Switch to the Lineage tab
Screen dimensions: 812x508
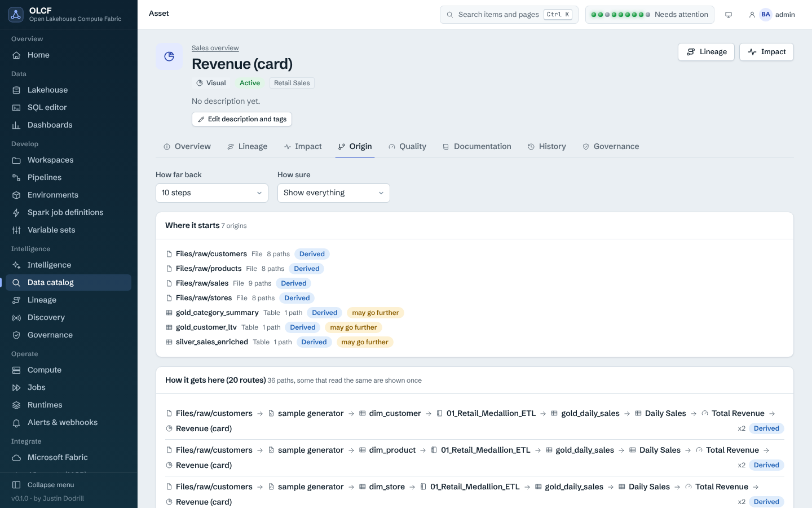(x=248, y=146)
